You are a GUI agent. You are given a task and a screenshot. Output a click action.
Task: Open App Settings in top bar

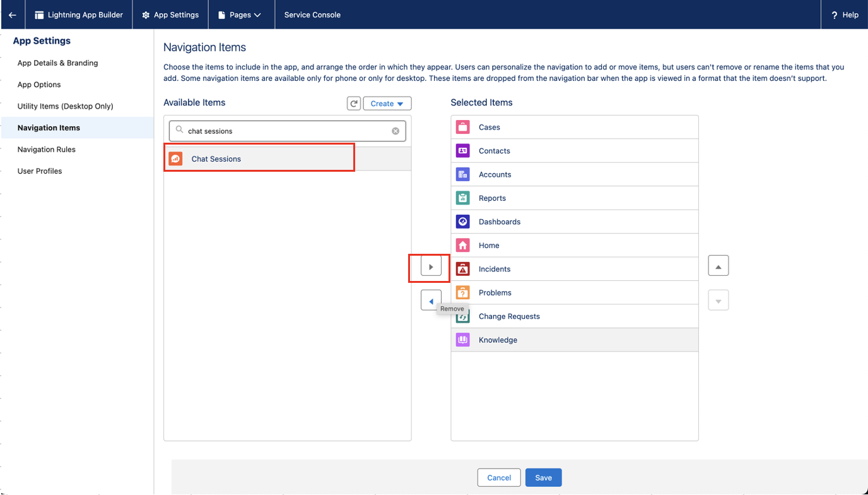(170, 15)
